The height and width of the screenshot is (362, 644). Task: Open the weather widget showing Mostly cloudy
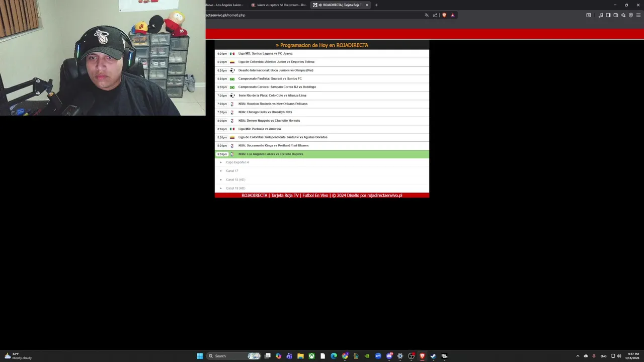click(x=18, y=356)
